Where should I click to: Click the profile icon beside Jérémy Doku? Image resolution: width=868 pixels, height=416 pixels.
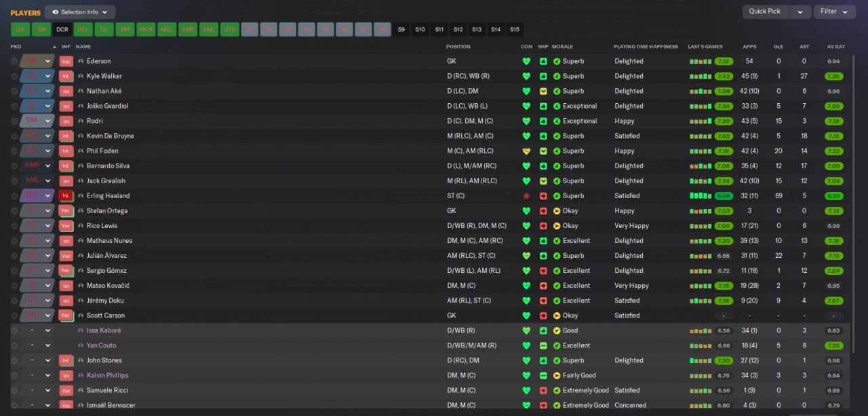coord(81,301)
